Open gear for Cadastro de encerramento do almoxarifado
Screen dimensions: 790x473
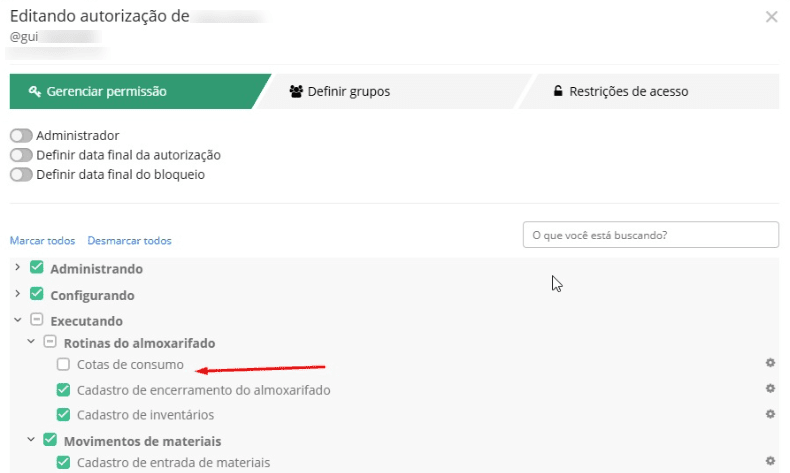[x=770, y=388]
